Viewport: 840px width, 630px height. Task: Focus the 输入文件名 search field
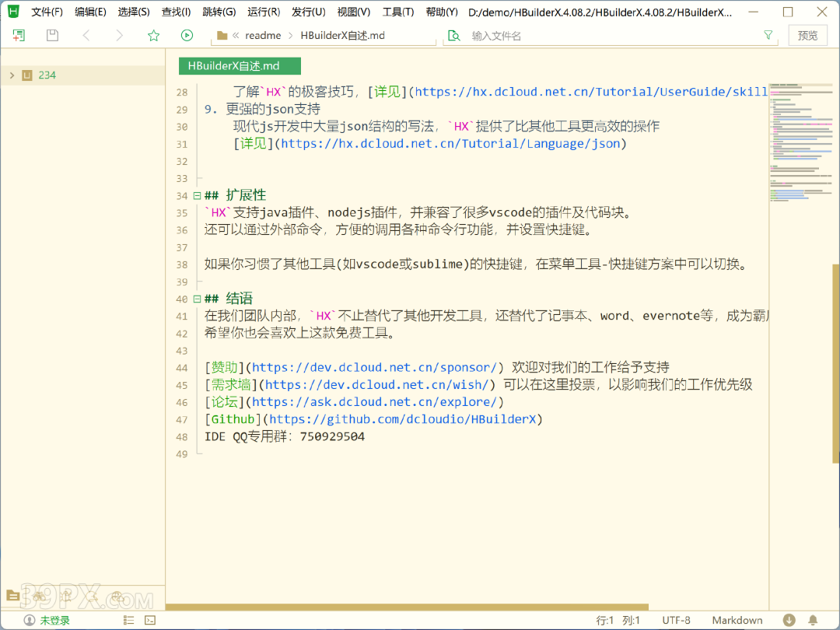click(x=611, y=36)
